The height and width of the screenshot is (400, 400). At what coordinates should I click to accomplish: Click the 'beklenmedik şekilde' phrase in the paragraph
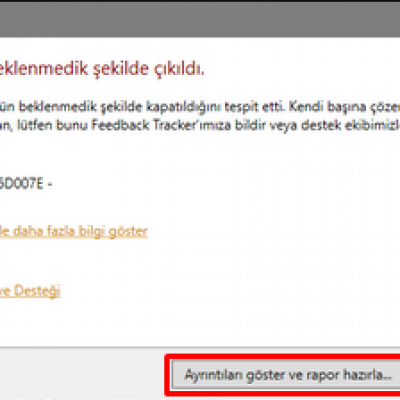(x=81, y=107)
